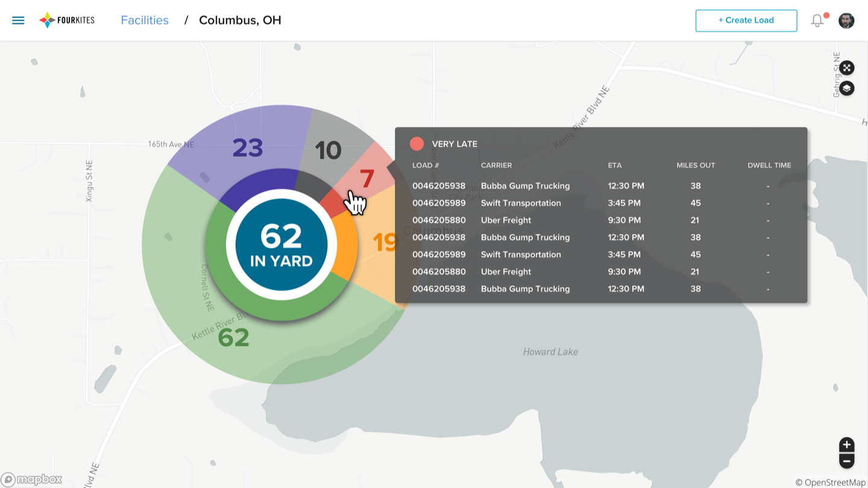Click the FourKites logo

pos(67,20)
